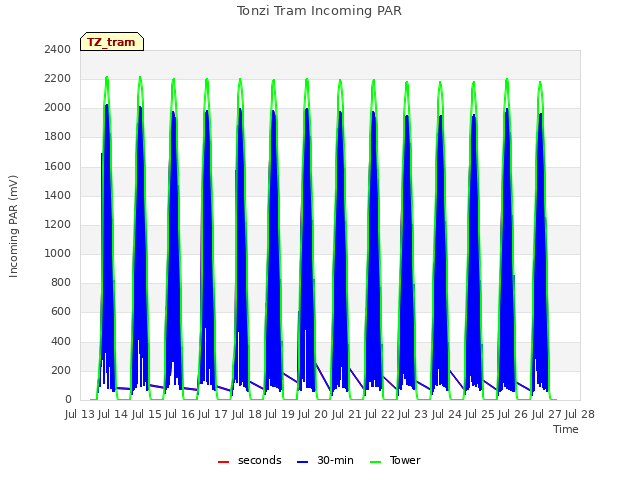Screen dimensions: 640x480
Task: Click the green Tower legend swatch
Action: (x=375, y=462)
